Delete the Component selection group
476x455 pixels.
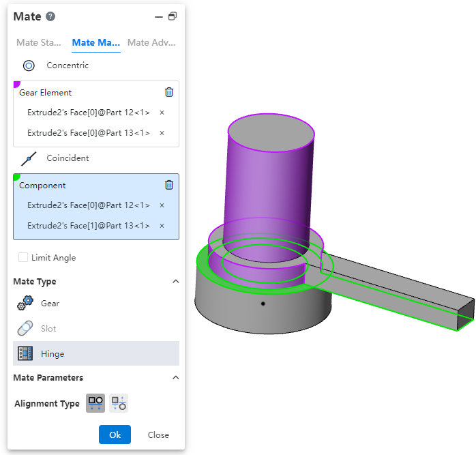coord(169,185)
